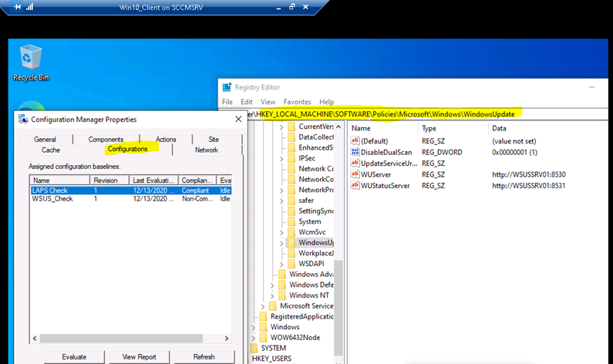613x364 pixels.
Task: Expand the CurrentVer... registry key
Action: (281, 126)
